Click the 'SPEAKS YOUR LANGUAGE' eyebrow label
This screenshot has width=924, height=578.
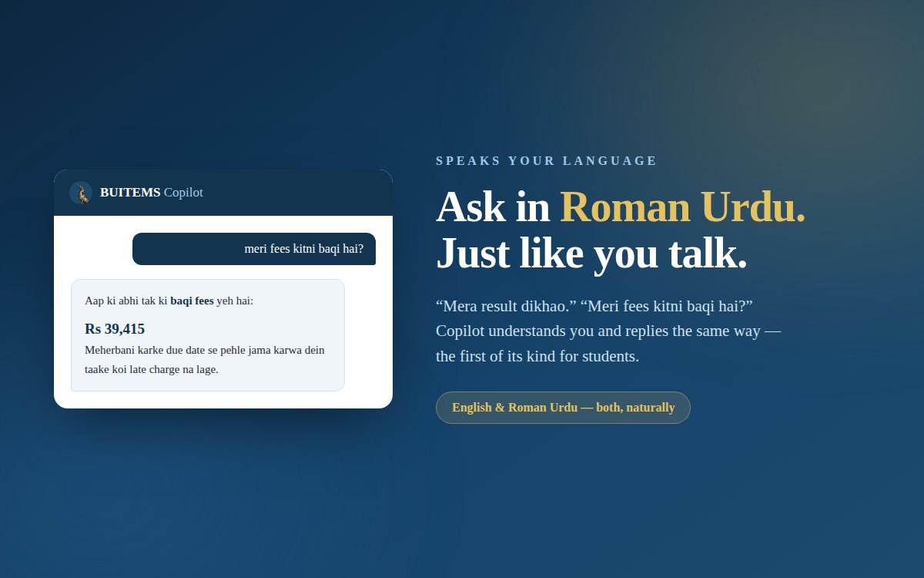click(547, 161)
